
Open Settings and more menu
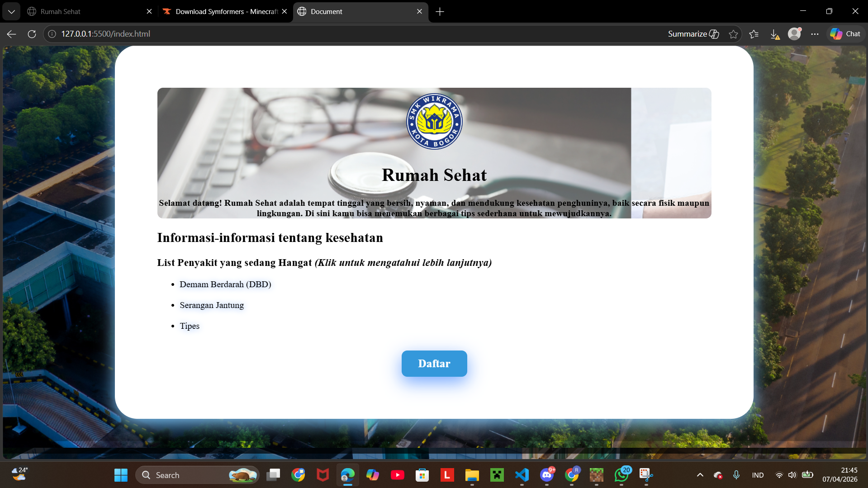[x=815, y=34]
